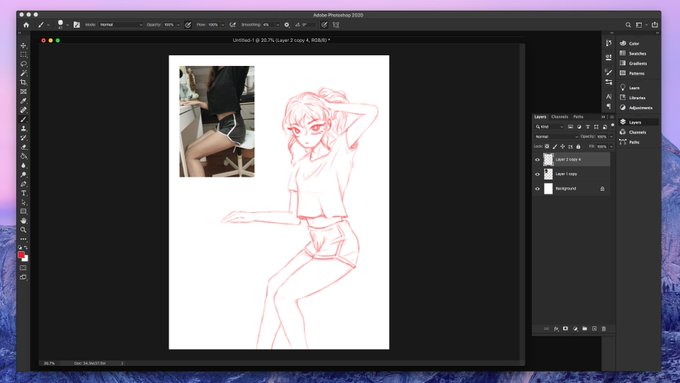Select the Dodge tool
The width and height of the screenshot is (680, 383).
tap(23, 174)
